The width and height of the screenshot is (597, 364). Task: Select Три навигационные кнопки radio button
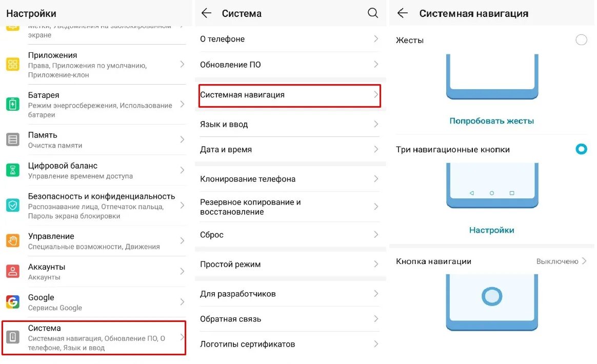581,149
